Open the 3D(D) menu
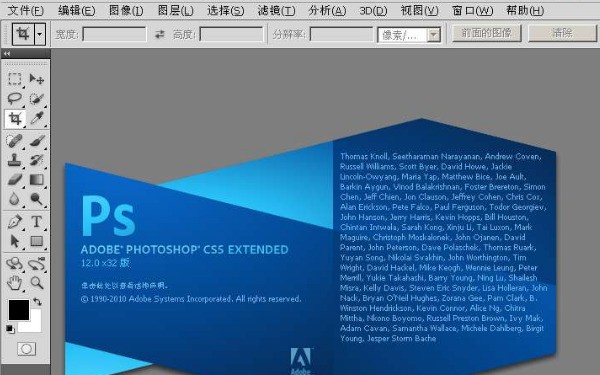Viewport: 600px width, 375px height. [x=373, y=10]
